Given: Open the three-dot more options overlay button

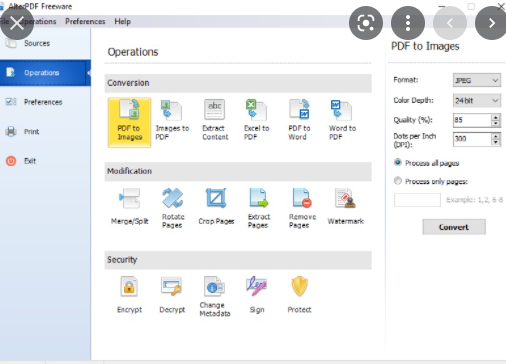Looking at the screenshot, I should coord(408,23).
